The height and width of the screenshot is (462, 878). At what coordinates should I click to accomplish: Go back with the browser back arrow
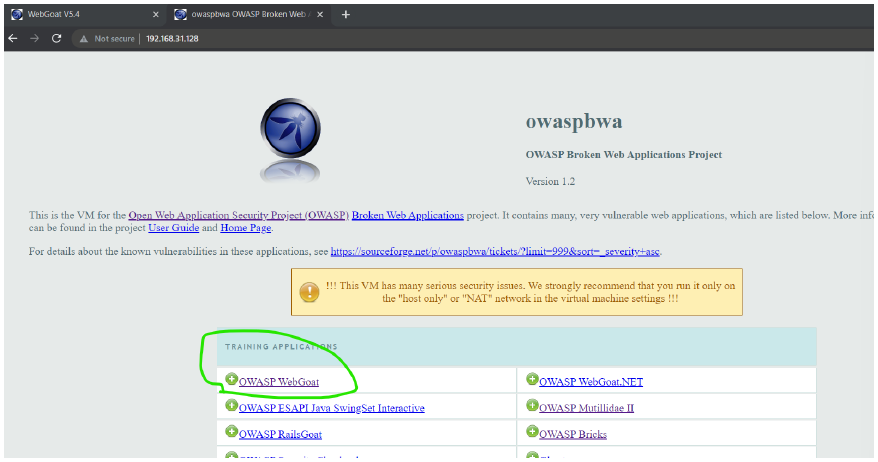click(13, 39)
